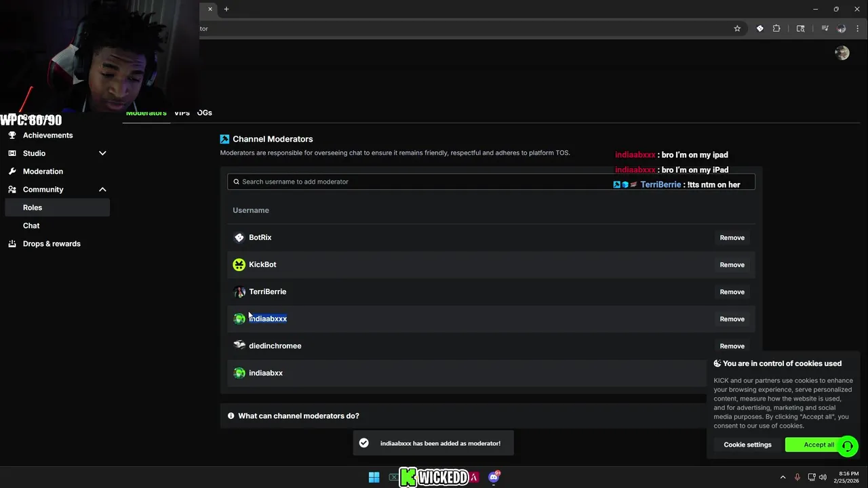Image resolution: width=868 pixels, height=488 pixels.
Task: Click the microphone tray icon
Action: (x=797, y=477)
